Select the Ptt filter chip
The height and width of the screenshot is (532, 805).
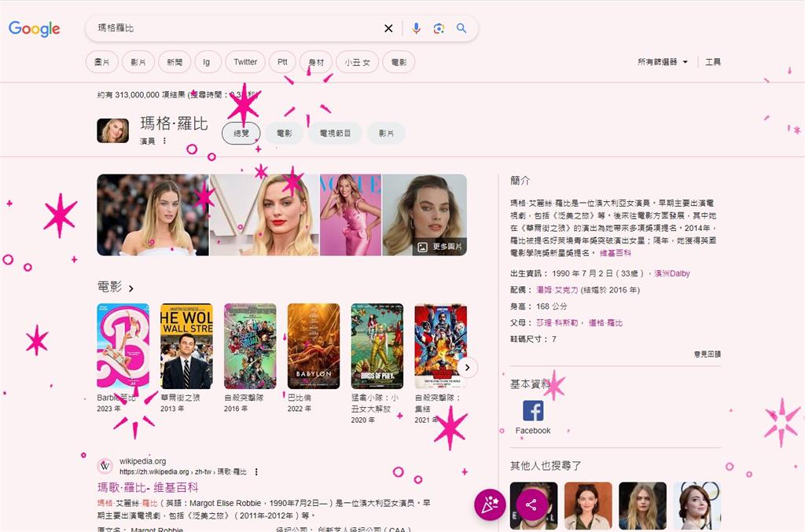pos(282,62)
